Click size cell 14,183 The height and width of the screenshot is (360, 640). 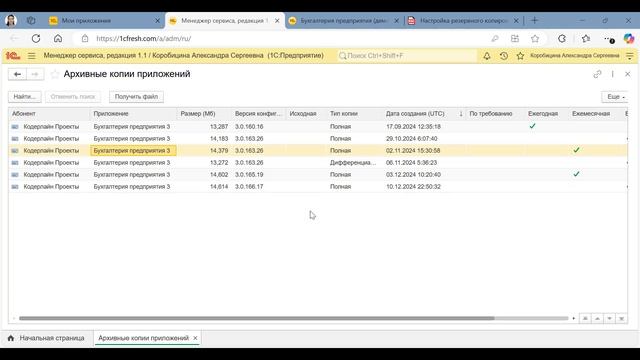click(x=205, y=138)
